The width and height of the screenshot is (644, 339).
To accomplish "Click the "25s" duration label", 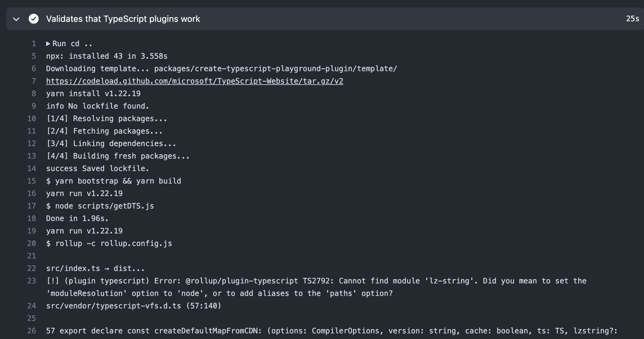I will [x=632, y=19].
